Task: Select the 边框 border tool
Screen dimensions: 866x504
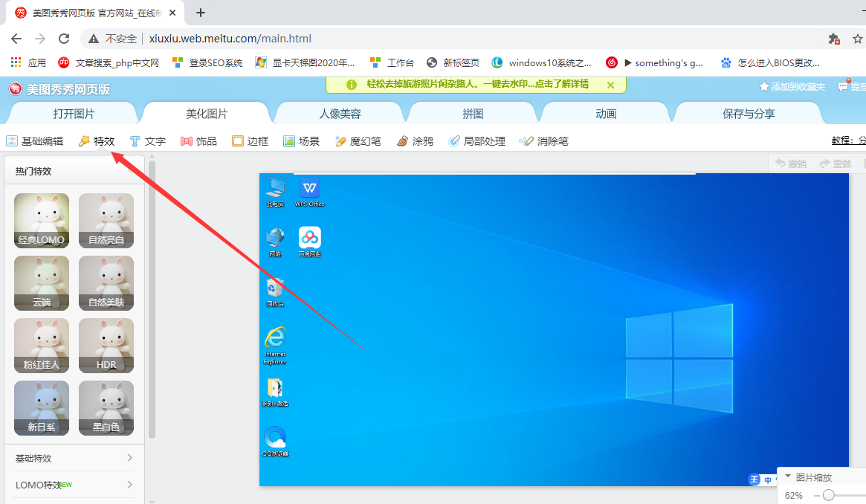Action: (251, 141)
